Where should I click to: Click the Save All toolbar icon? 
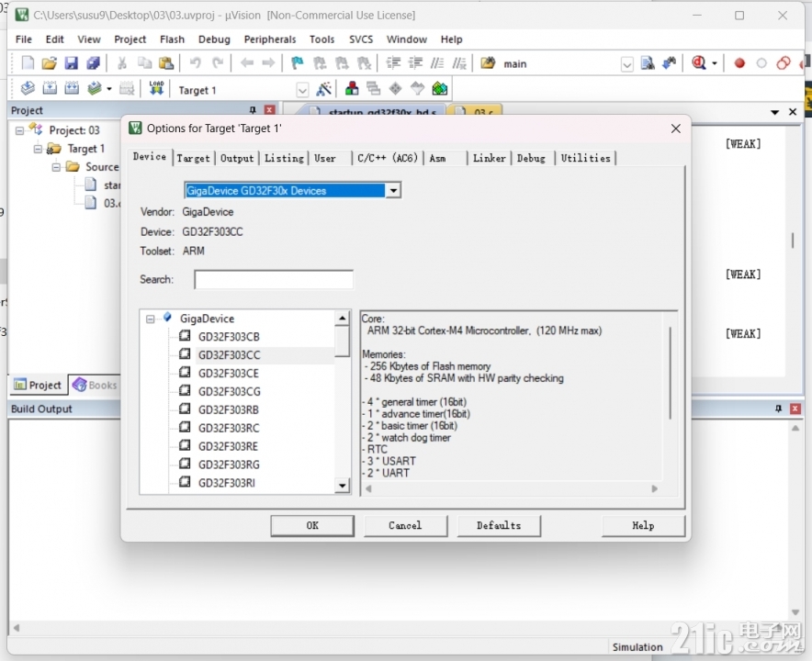93,63
